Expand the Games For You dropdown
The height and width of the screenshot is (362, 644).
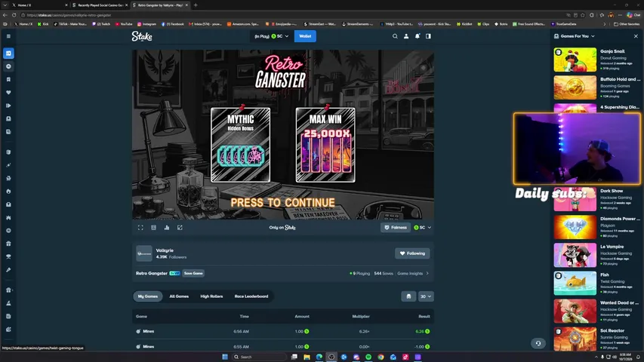click(x=575, y=36)
